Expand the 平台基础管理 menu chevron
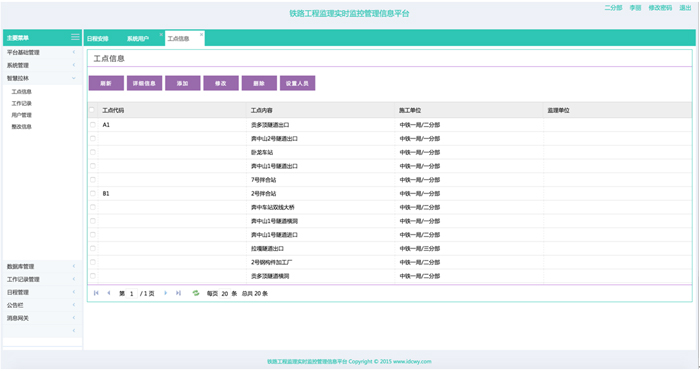The width and height of the screenshot is (700, 371). click(x=74, y=52)
